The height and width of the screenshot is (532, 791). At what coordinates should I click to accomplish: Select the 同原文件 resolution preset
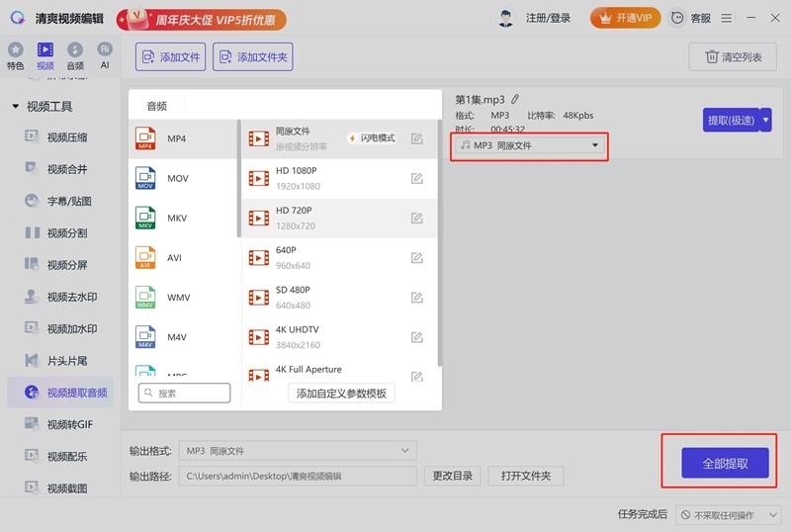(339, 138)
